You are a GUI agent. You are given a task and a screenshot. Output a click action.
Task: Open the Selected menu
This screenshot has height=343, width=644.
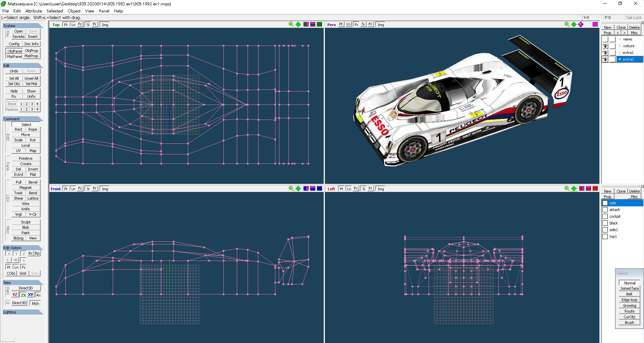pos(55,11)
